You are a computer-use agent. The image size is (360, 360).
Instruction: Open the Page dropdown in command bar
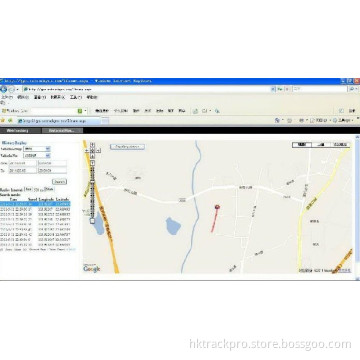(x=319, y=120)
